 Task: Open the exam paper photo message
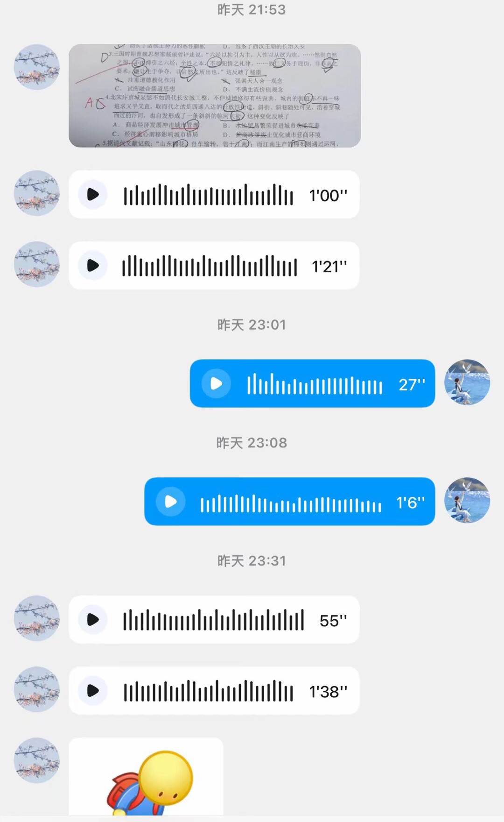tap(215, 96)
